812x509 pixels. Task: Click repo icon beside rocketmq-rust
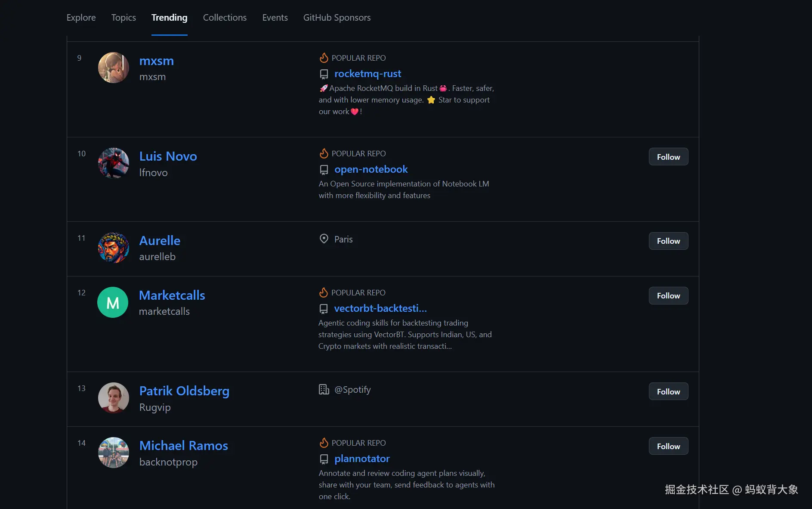(x=324, y=74)
